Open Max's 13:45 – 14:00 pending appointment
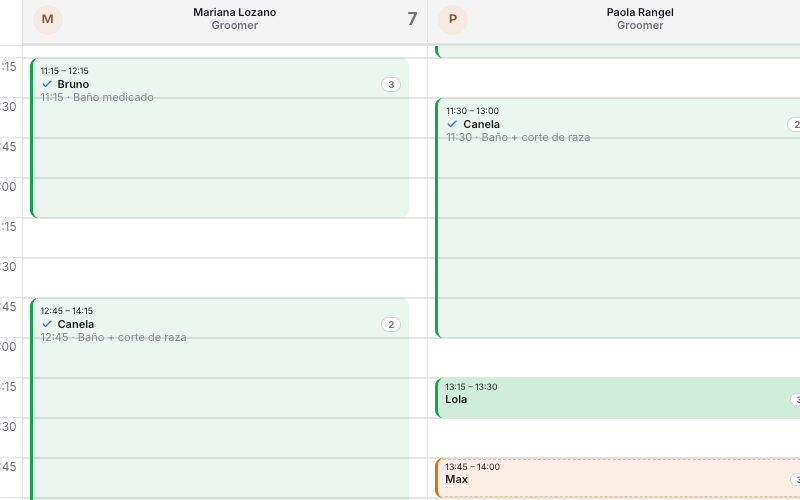The height and width of the screenshot is (500, 800). 617,478
